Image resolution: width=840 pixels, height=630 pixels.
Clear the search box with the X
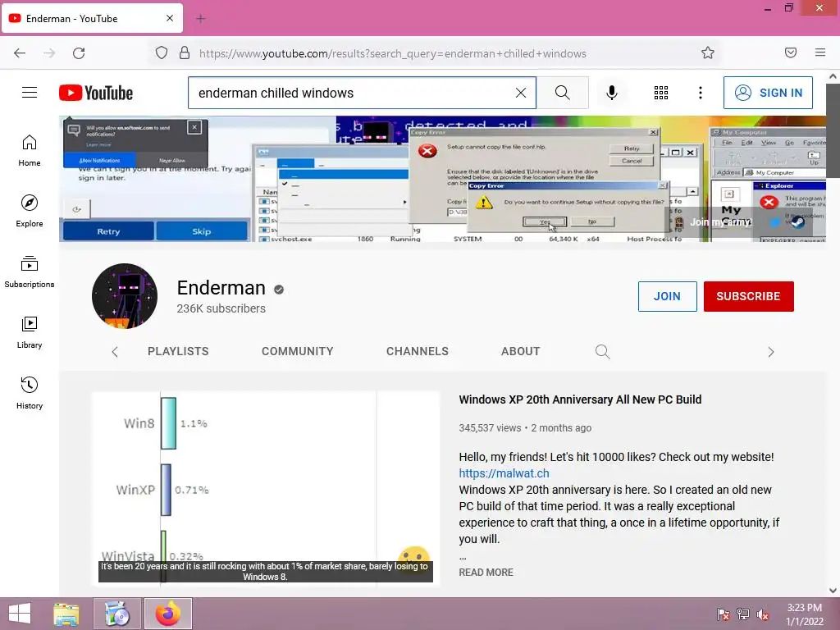521,93
